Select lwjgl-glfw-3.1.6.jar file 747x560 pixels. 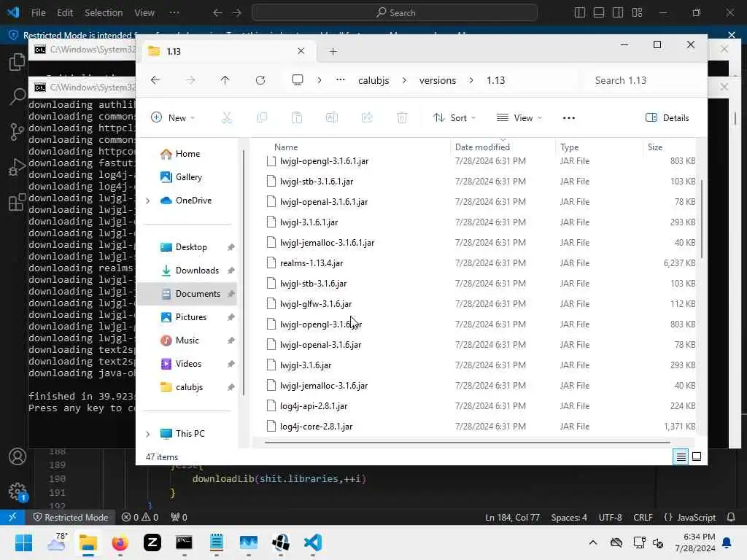[x=480, y=304]
